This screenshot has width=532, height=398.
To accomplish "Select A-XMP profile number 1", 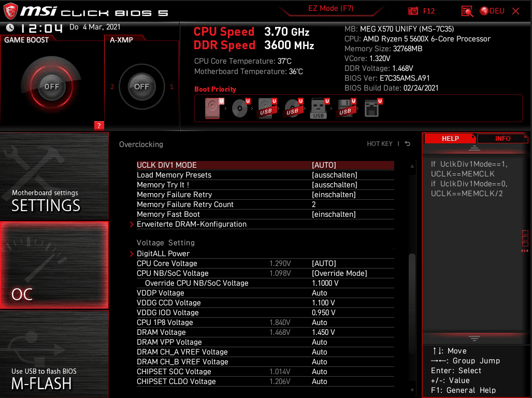I will 171,87.
